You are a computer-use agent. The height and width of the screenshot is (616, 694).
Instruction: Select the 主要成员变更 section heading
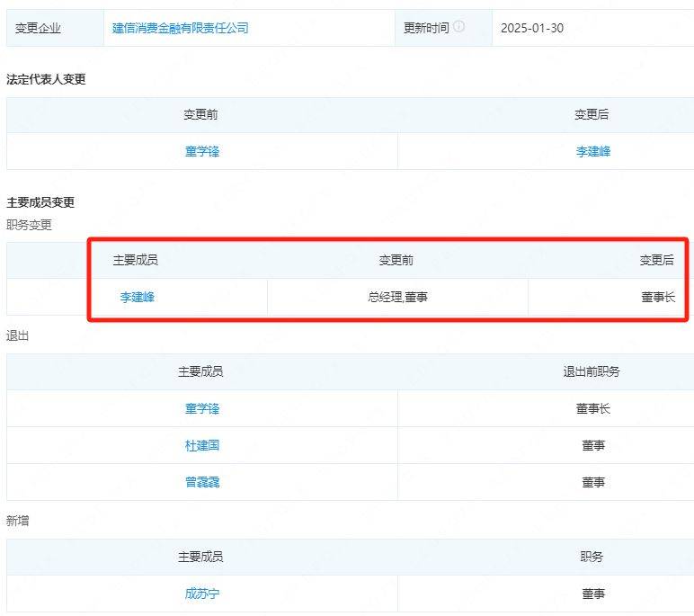point(40,202)
